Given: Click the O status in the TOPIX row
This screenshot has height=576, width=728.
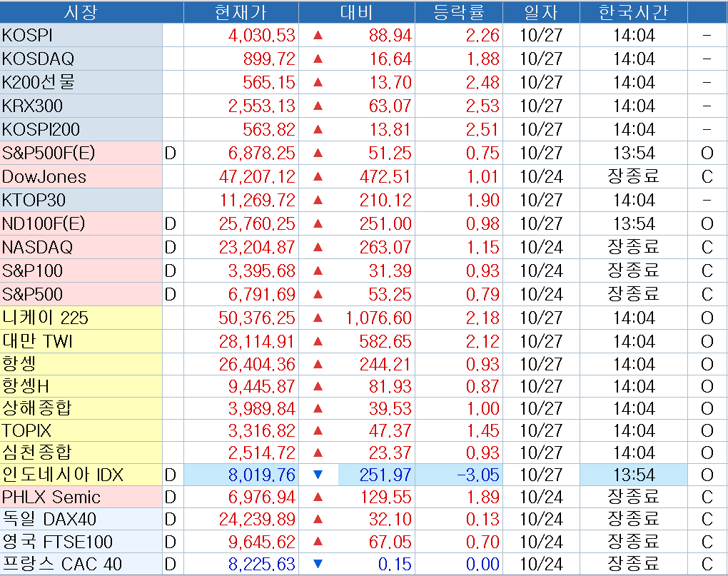Looking at the screenshot, I should (707, 430).
